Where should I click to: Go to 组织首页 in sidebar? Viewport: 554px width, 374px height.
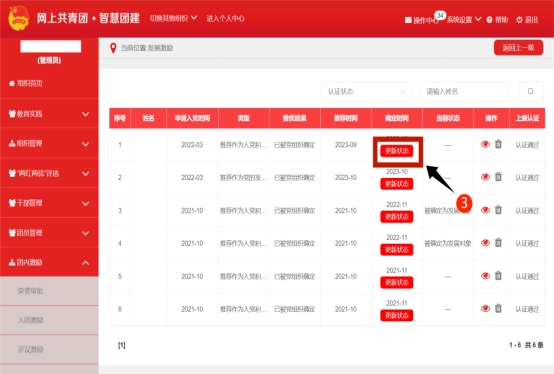49,83
